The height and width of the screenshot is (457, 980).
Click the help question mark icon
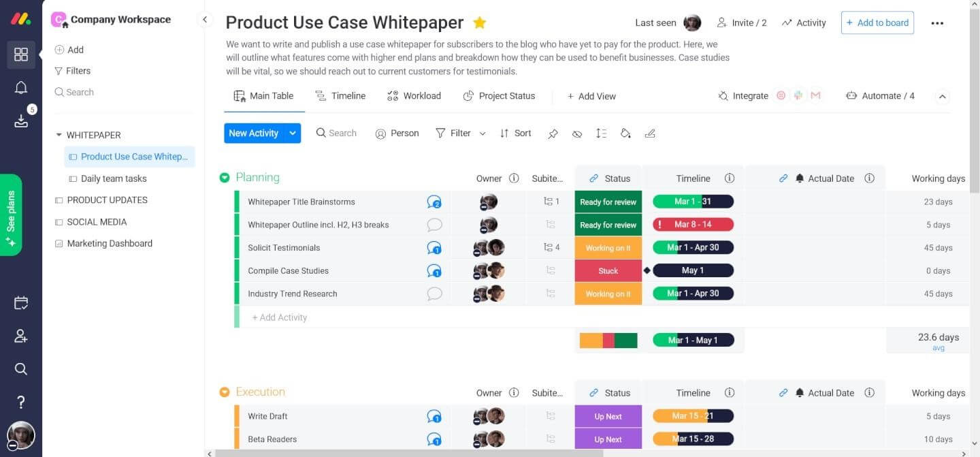(x=21, y=402)
